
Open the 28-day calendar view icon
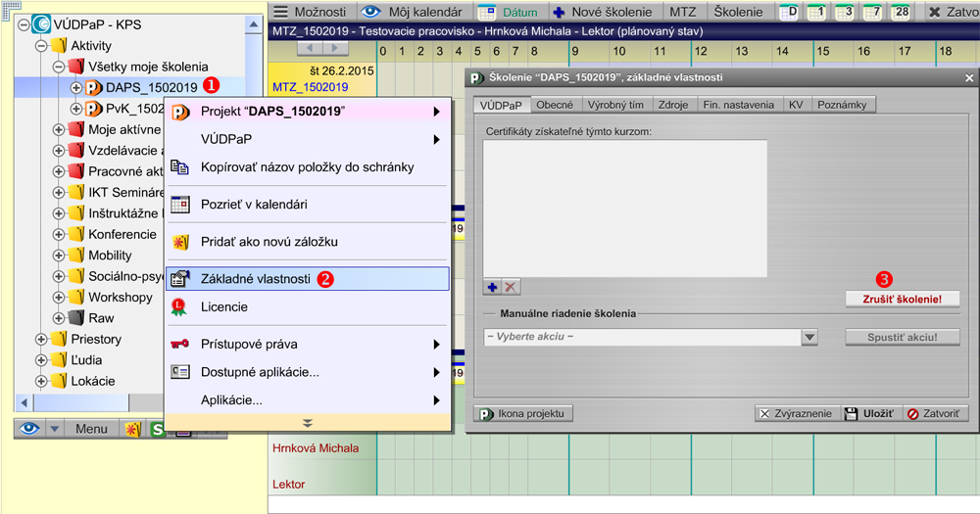click(x=902, y=12)
